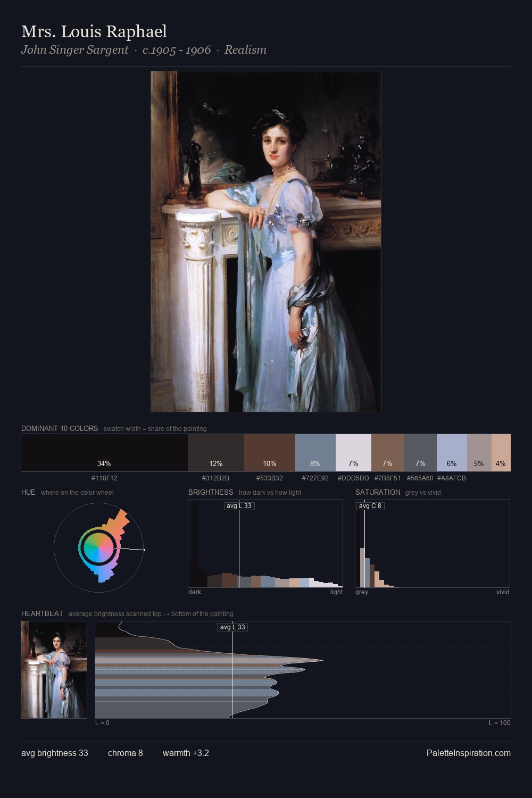Click the 'avg C 8' saturation label
This screenshot has width=532, height=798.
click(370, 506)
